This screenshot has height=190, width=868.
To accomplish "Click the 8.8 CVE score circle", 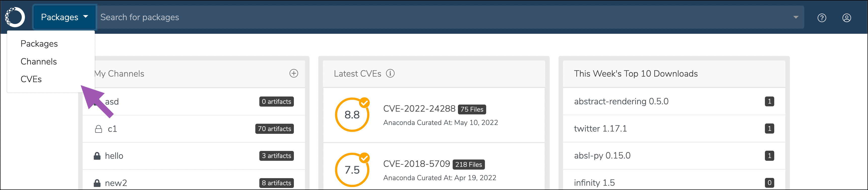I will coord(352,115).
